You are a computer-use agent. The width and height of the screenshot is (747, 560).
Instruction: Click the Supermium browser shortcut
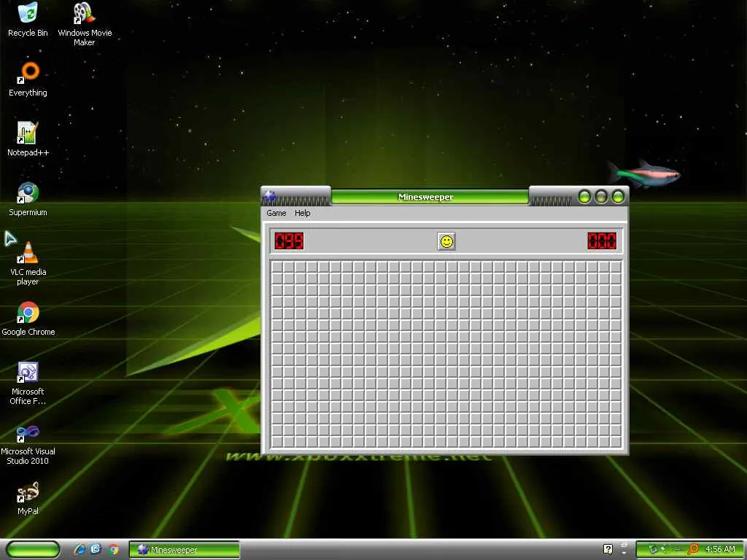point(28,198)
